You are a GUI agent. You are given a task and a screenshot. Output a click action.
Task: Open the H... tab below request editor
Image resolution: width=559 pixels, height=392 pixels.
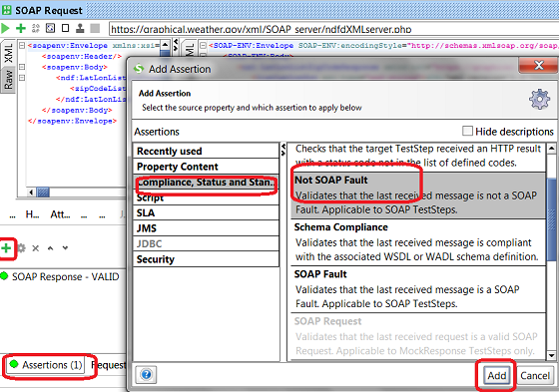(32, 214)
